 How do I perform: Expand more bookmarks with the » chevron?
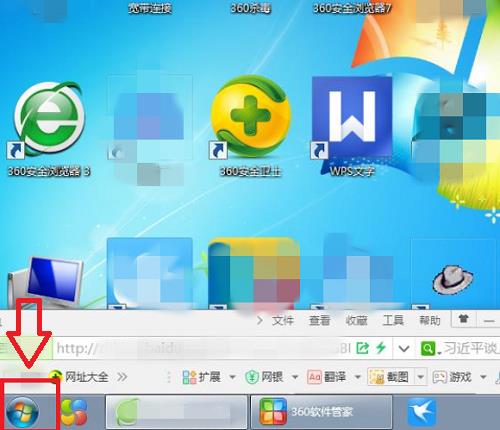click(x=122, y=377)
